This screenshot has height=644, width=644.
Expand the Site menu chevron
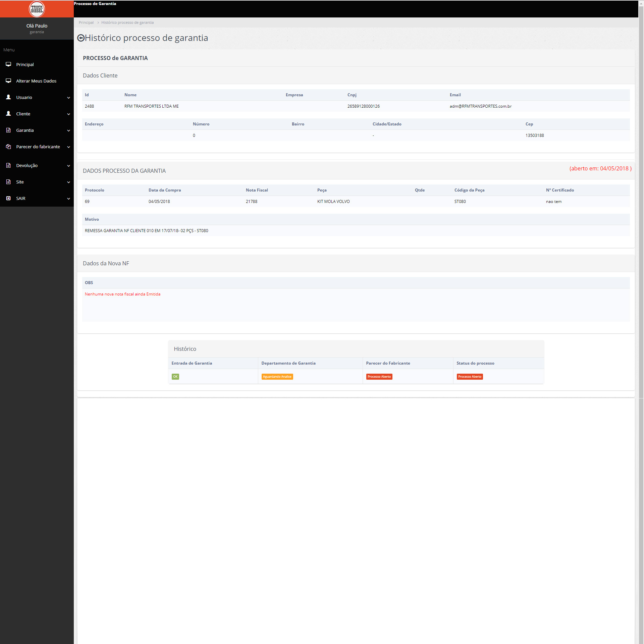point(68,182)
